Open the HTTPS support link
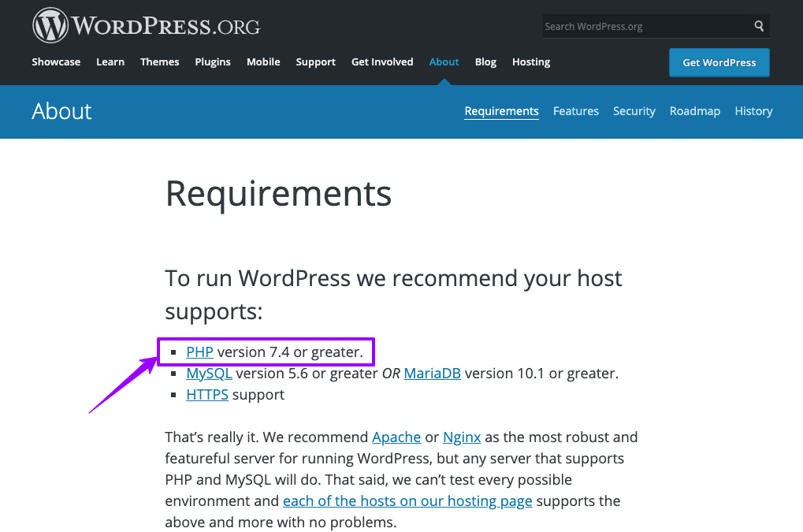The image size is (803, 532). pyautogui.click(x=207, y=395)
